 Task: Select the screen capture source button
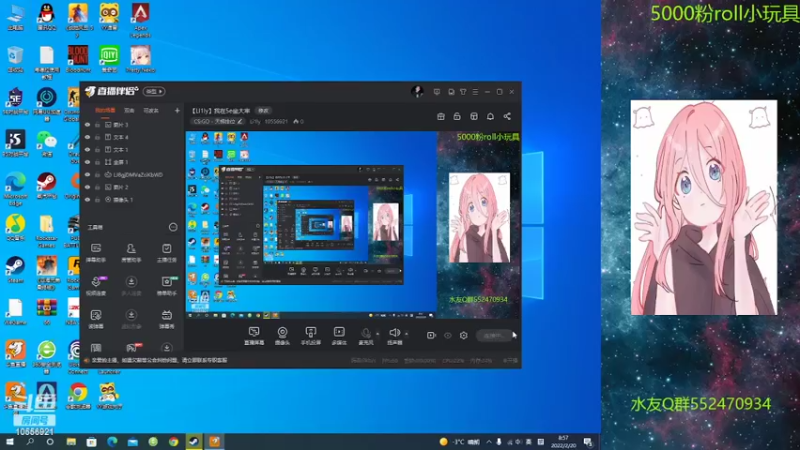[x=254, y=336]
